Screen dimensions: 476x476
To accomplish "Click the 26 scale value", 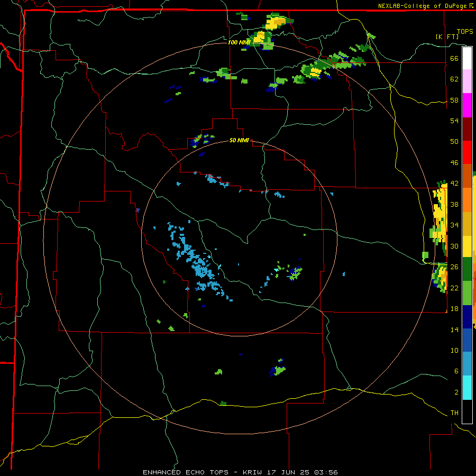I will [454, 267].
